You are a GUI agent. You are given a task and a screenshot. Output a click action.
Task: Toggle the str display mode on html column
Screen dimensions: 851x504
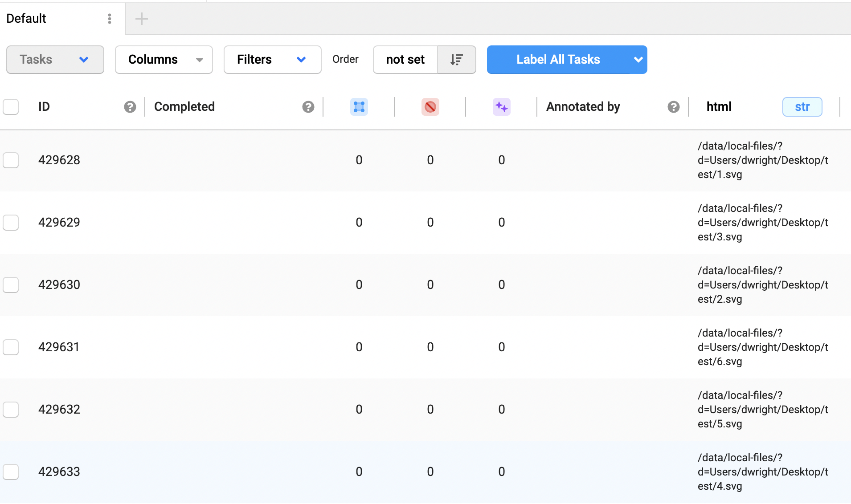point(802,107)
